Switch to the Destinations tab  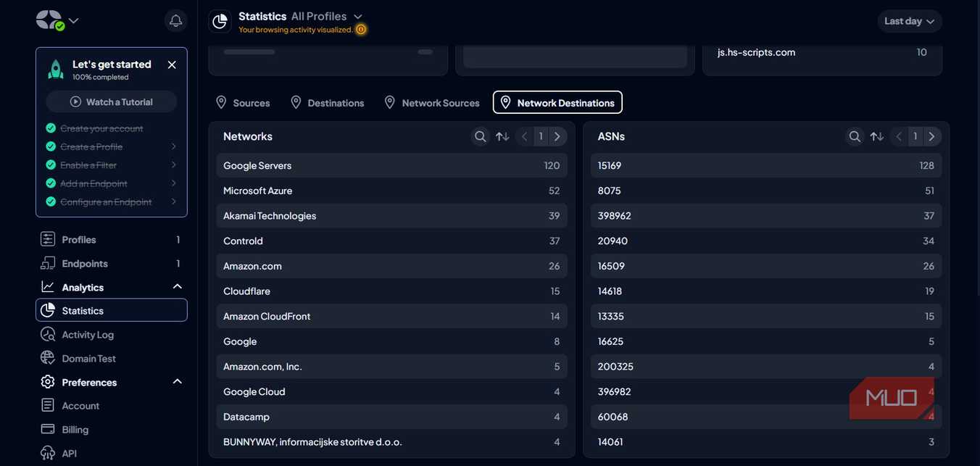pyautogui.click(x=328, y=102)
